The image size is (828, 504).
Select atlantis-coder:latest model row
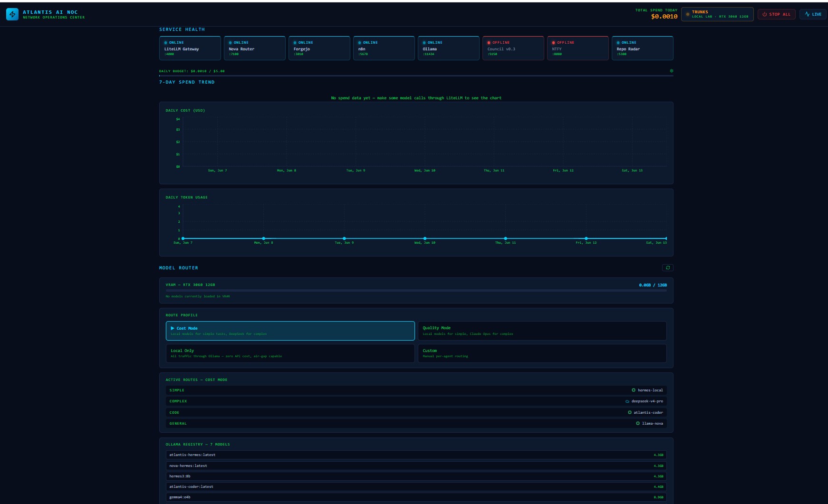pos(416,486)
